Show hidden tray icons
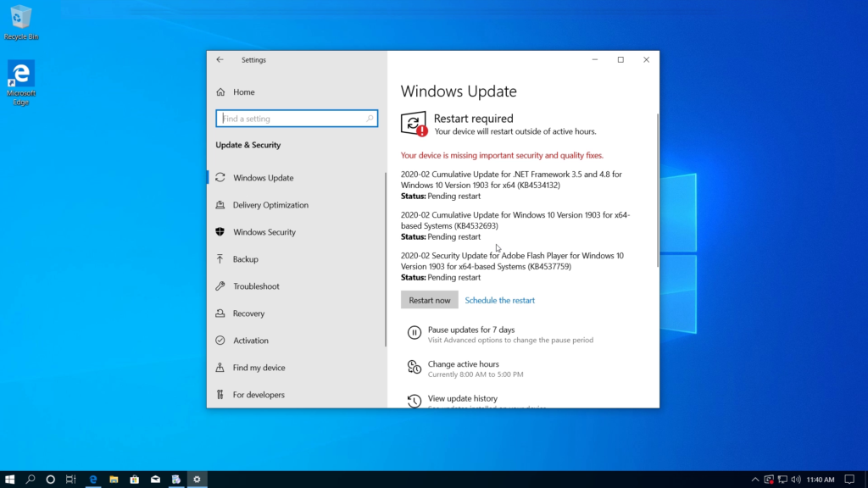Image resolution: width=868 pixels, height=488 pixels. pos(755,480)
